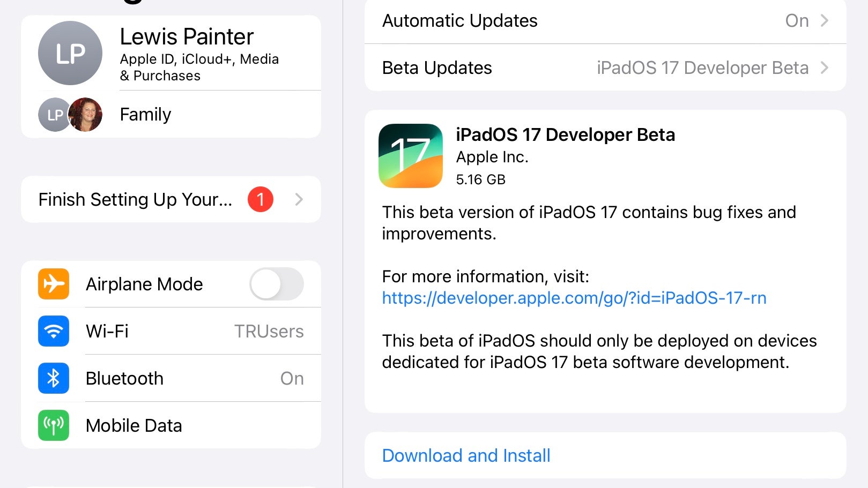Screen dimensions: 868x488
Task: Open the LP profile avatar
Action: click(70, 53)
